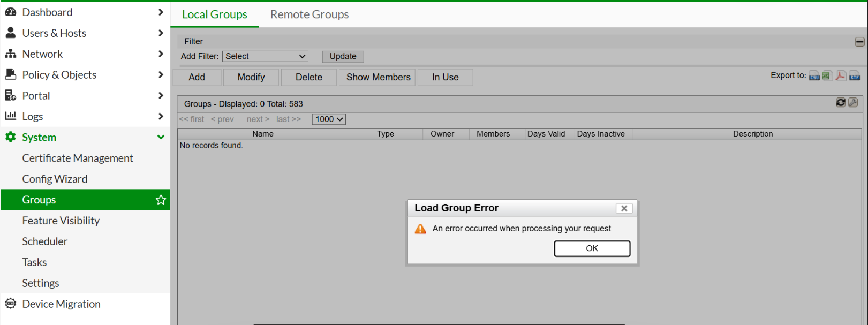Click the Device Migration icon
Viewport: 868px width, 325px height.
(11, 304)
